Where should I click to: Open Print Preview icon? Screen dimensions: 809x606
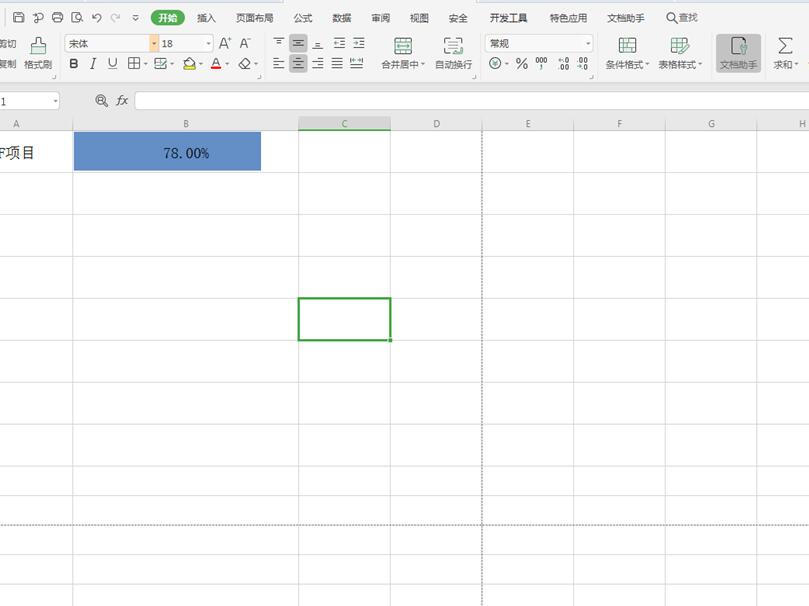coord(77,18)
